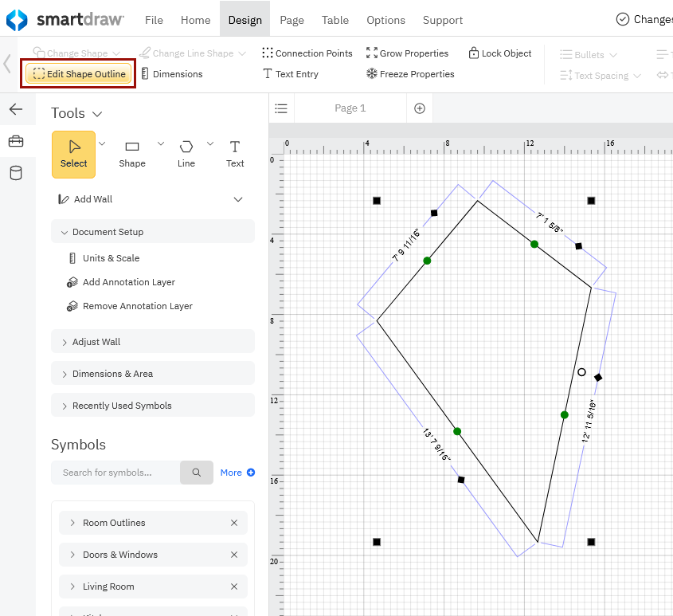Select the Shape drawing tool

pos(132,153)
